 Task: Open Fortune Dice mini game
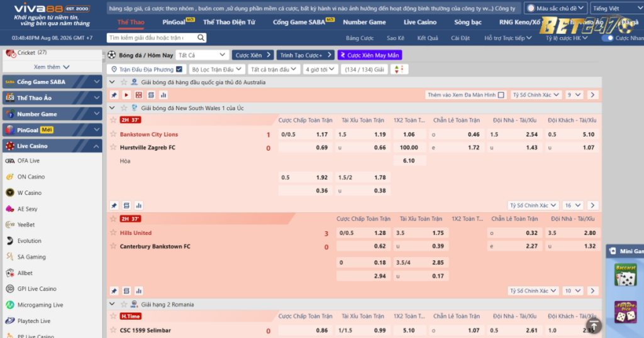626,312
